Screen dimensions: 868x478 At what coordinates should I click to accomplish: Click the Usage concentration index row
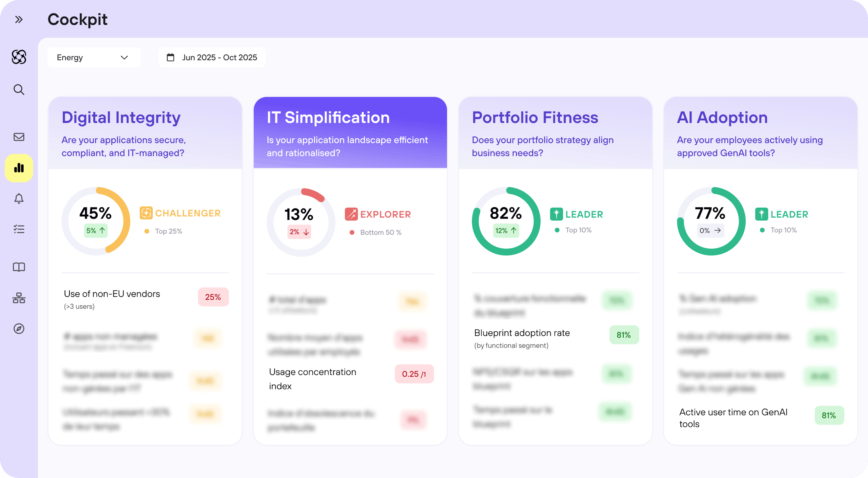pyautogui.click(x=312, y=379)
